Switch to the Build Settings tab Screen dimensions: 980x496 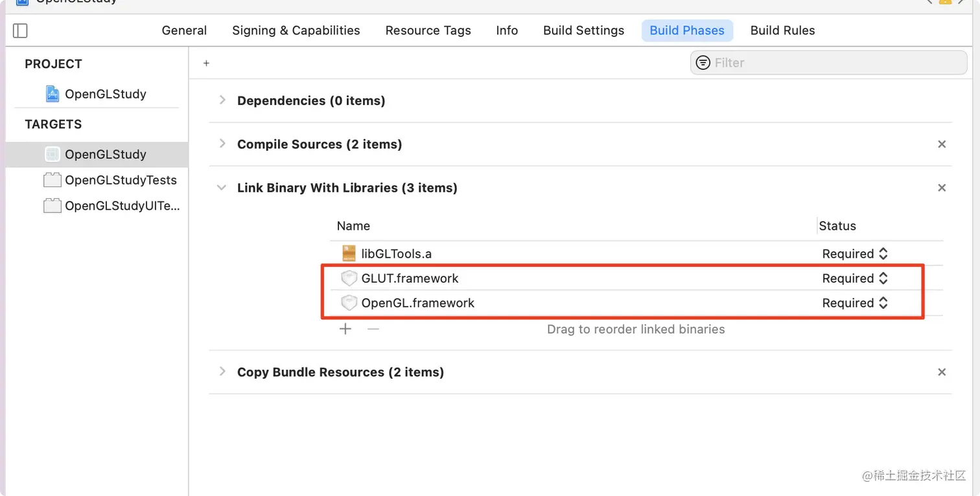(583, 30)
